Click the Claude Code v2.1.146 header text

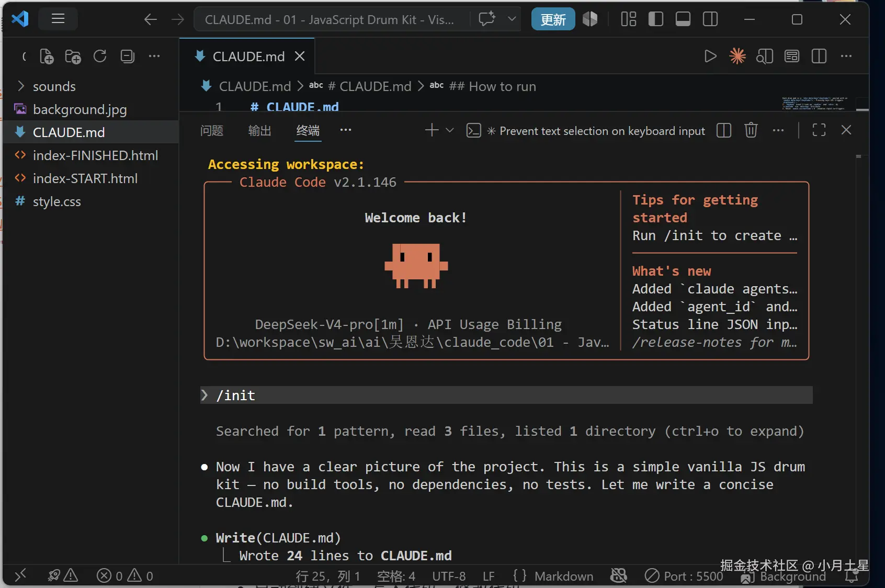318,182
